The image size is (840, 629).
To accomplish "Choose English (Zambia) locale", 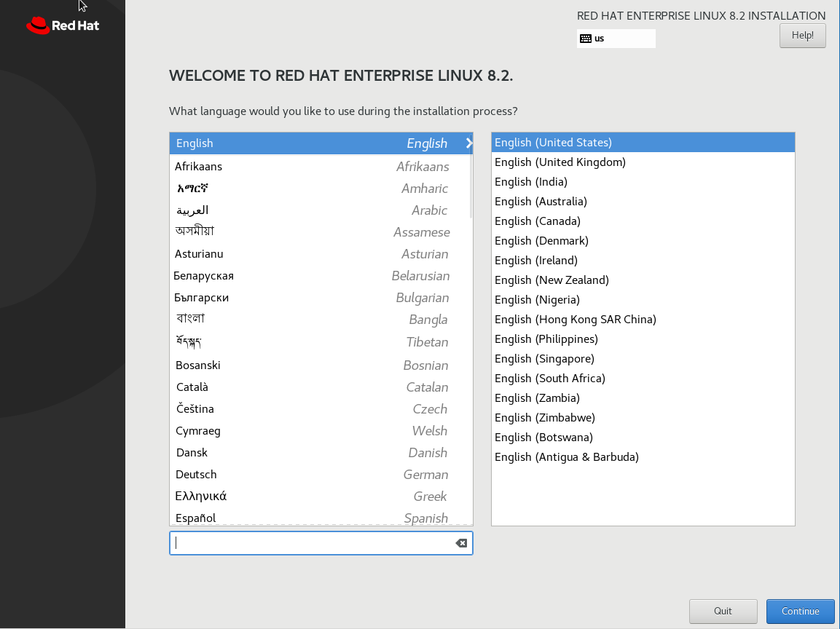I will [643, 398].
